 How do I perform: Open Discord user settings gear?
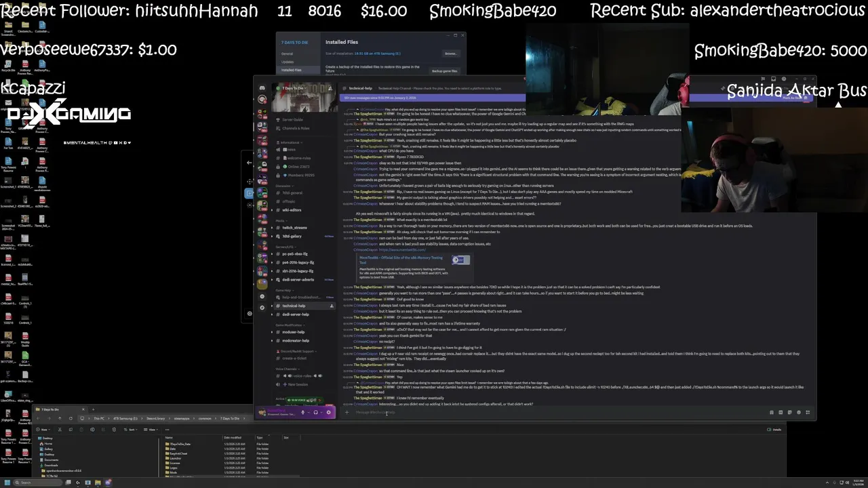pyautogui.click(x=329, y=412)
